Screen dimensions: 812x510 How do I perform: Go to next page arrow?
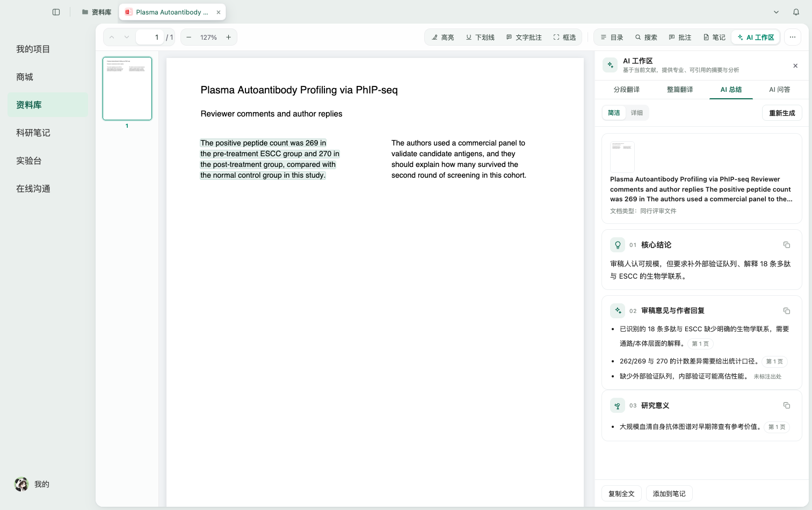click(127, 37)
